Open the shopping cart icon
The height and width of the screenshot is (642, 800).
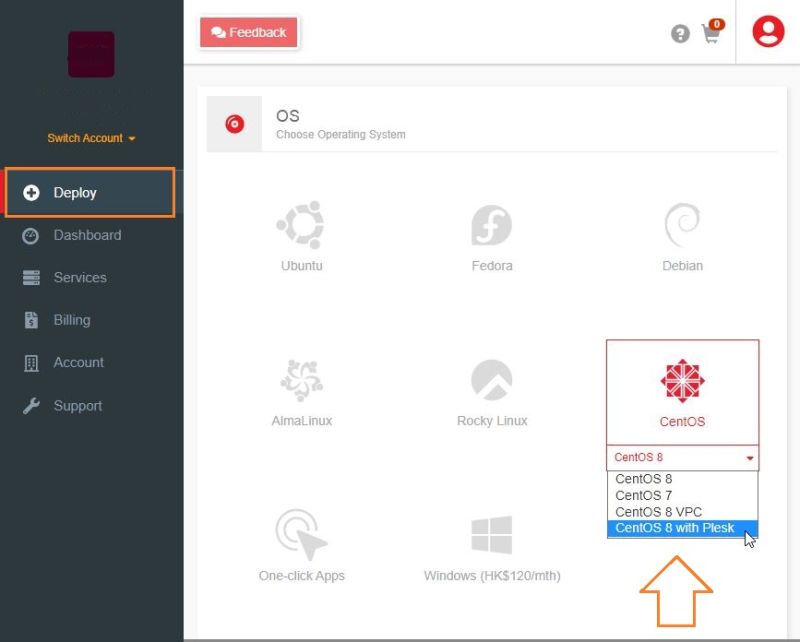pyautogui.click(x=711, y=32)
